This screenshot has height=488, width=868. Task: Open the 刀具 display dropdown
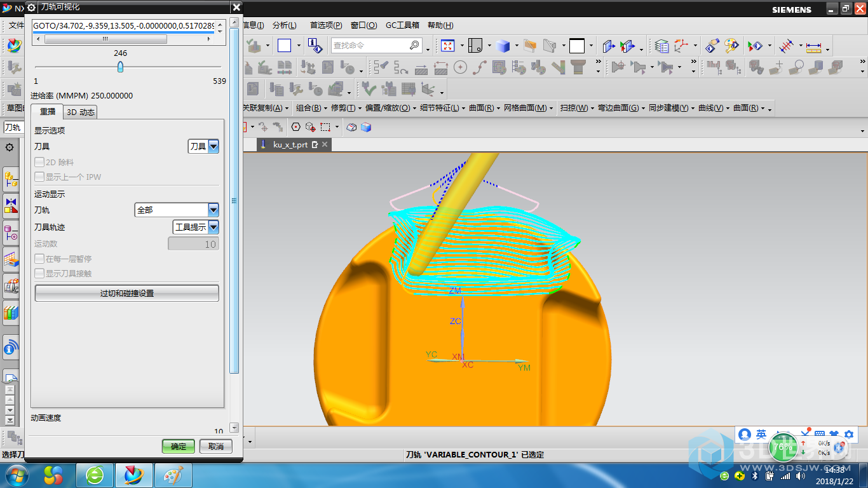[203, 147]
